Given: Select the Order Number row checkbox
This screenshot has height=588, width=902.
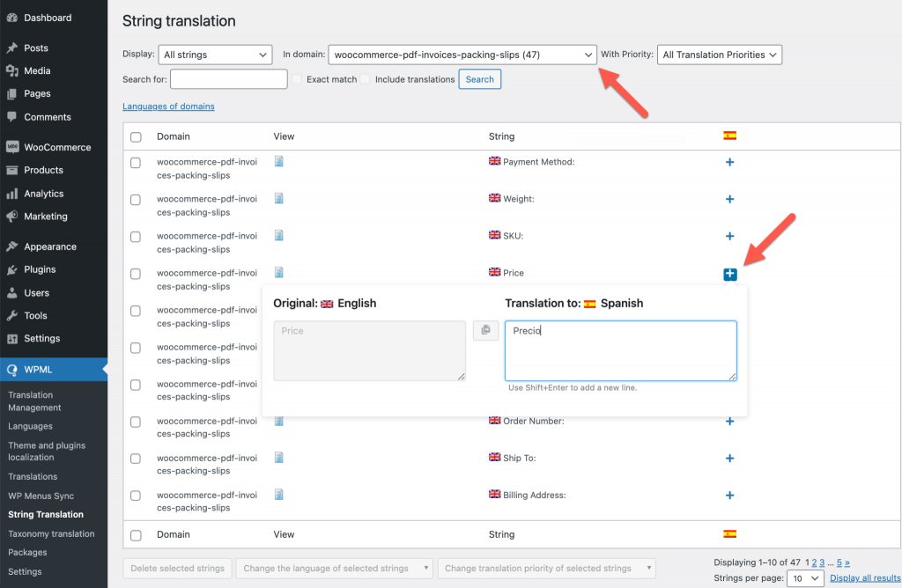Looking at the screenshot, I should [136, 422].
